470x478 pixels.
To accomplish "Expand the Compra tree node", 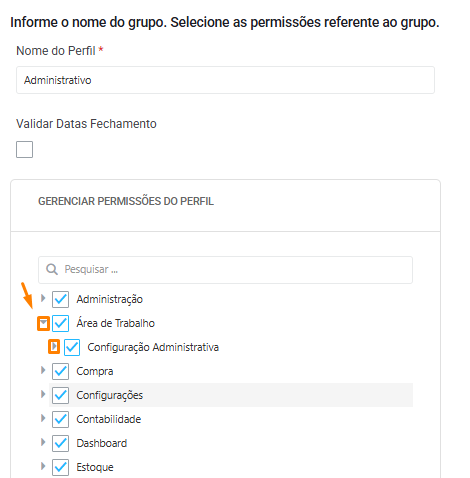I will pos(43,370).
